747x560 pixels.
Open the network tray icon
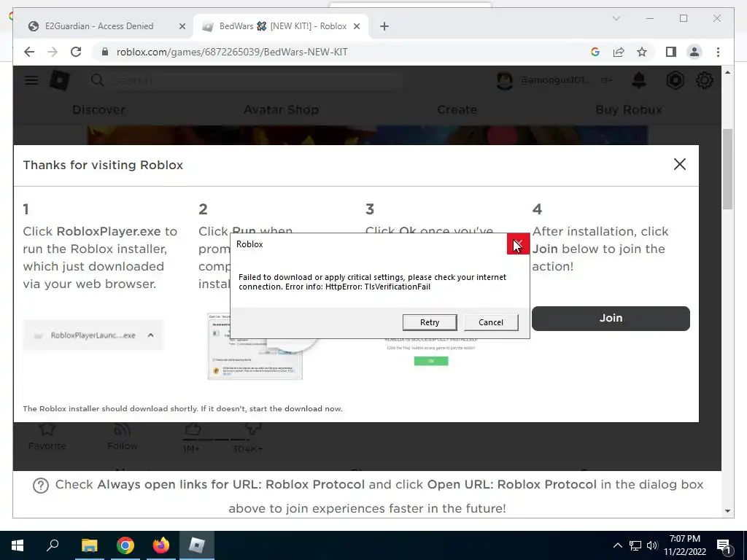coord(635,545)
